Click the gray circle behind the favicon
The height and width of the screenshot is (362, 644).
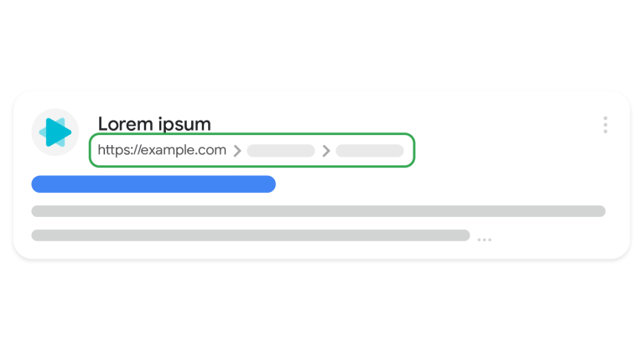[x=55, y=132]
